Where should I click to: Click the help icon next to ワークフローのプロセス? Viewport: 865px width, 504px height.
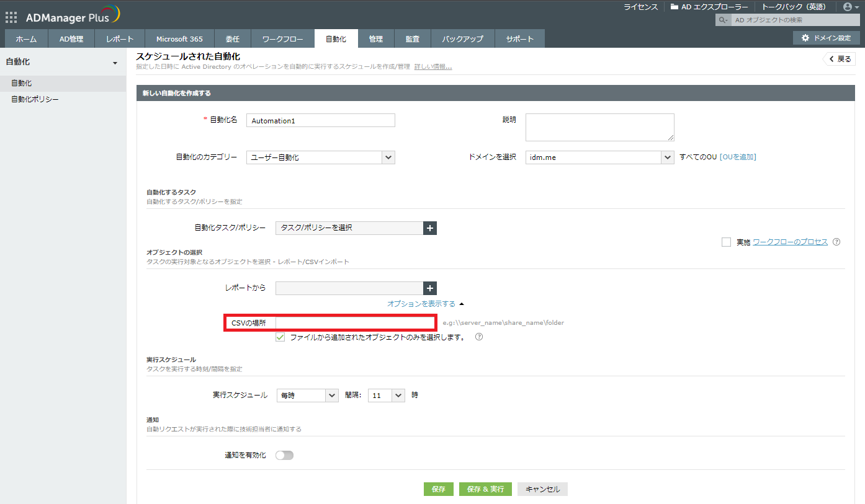836,242
